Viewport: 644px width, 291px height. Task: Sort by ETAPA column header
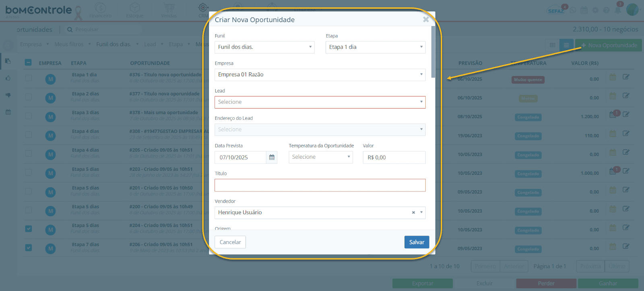point(78,63)
